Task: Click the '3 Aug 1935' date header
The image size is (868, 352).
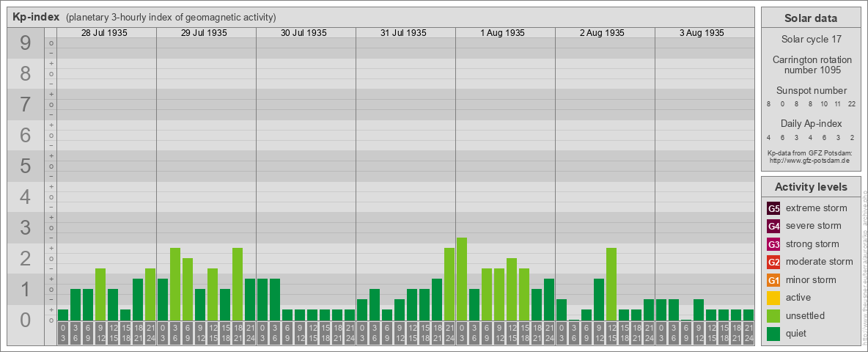Action: (x=702, y=33)
